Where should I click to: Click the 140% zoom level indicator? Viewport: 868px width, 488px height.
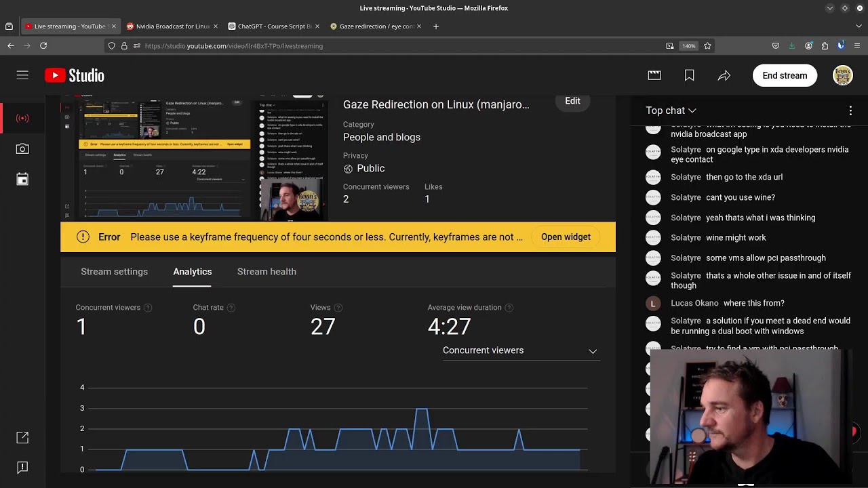coord(689,46)
